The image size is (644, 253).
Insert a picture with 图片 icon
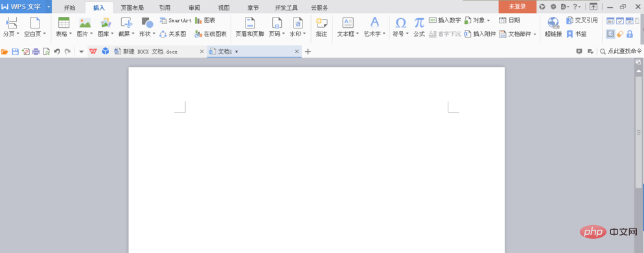[85, 23]
